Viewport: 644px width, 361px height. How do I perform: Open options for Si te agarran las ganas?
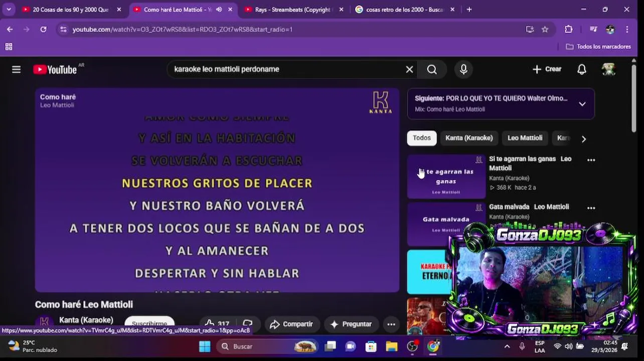[x=591, y=160]
